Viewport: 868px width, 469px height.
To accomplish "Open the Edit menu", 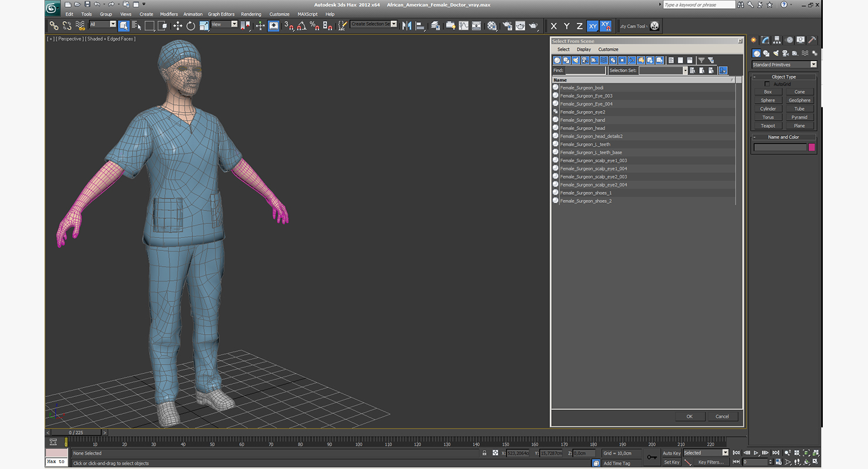I will coord(69,14).
